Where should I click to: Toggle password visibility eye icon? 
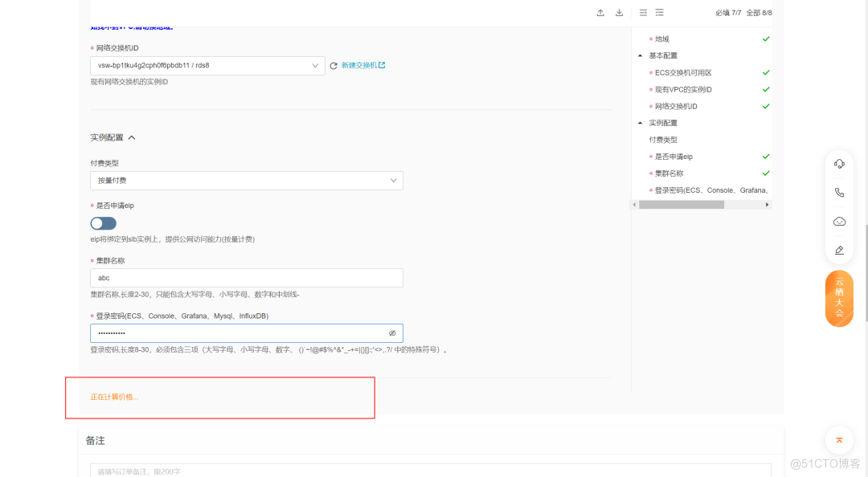(392, 333)
